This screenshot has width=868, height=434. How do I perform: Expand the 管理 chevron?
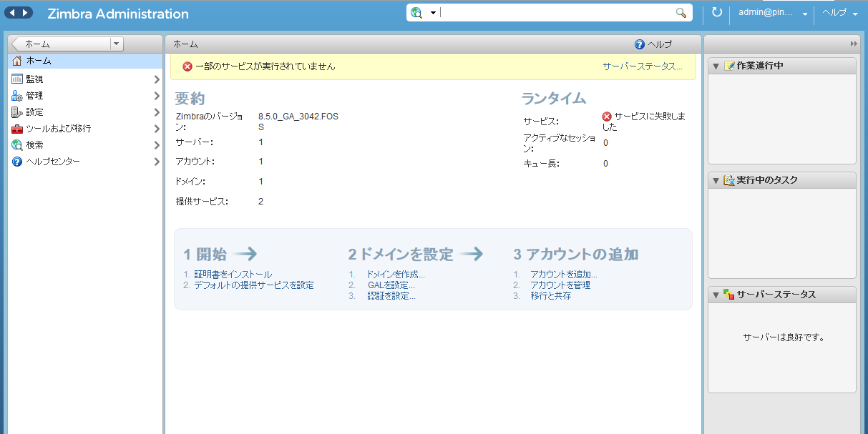(x=157, y=96)
